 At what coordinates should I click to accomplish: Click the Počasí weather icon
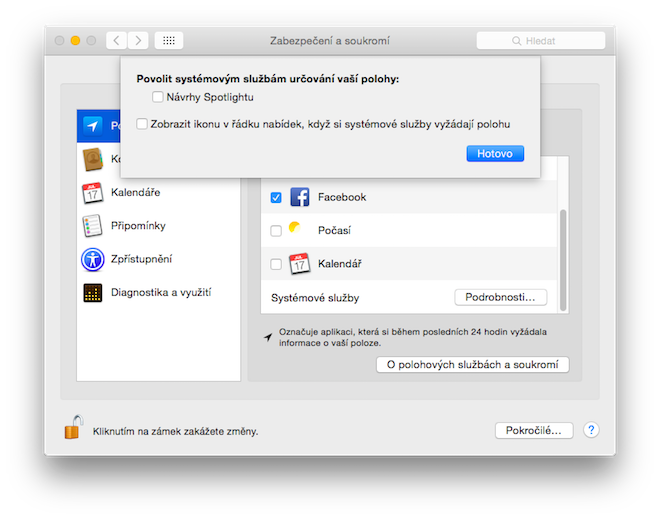click(x=295, y=228)
